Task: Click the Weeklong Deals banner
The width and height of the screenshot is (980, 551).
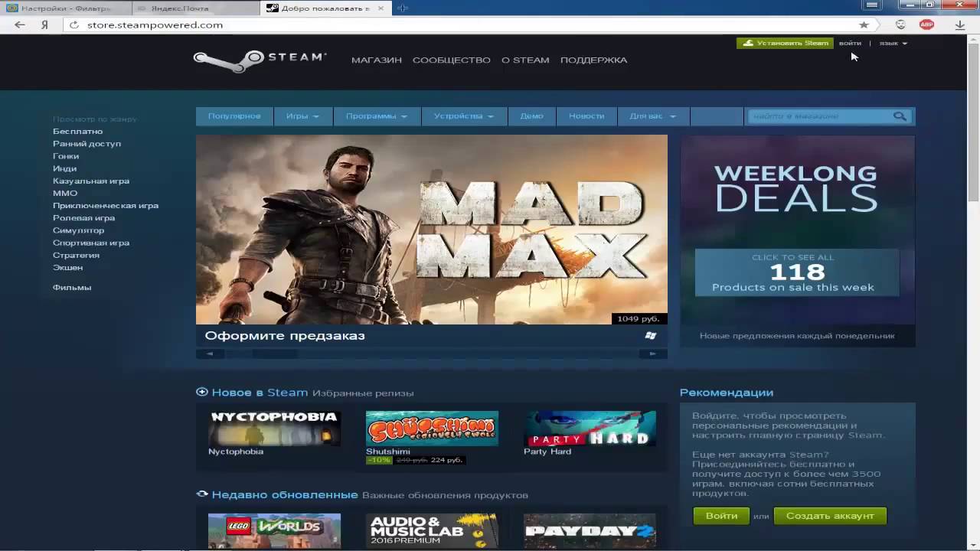Action: (x=797, y=240)
